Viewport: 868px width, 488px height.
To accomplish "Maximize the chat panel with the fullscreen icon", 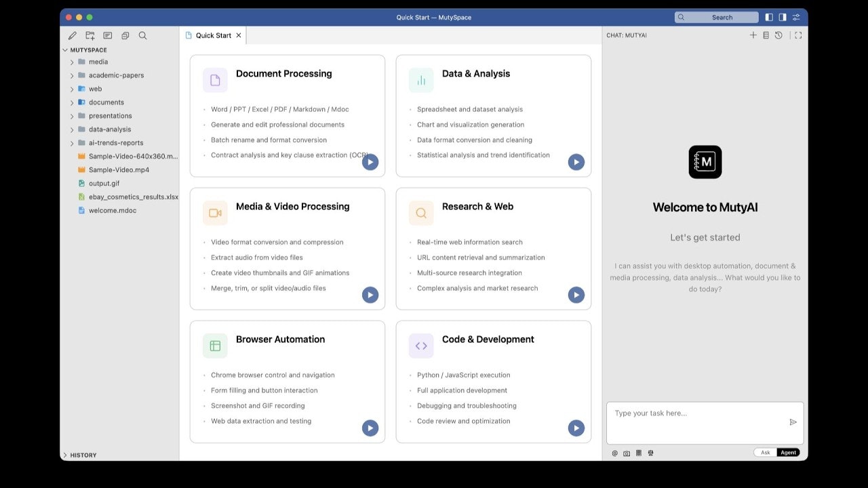I will [x=798, y=35].
